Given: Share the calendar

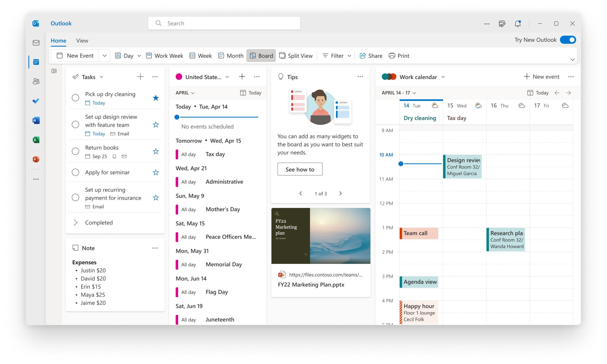Looking at the screenshot, I should point(371,55).
